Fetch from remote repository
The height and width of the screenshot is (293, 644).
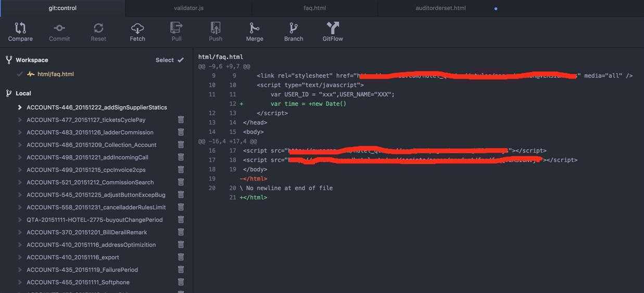tap(137, 32)
